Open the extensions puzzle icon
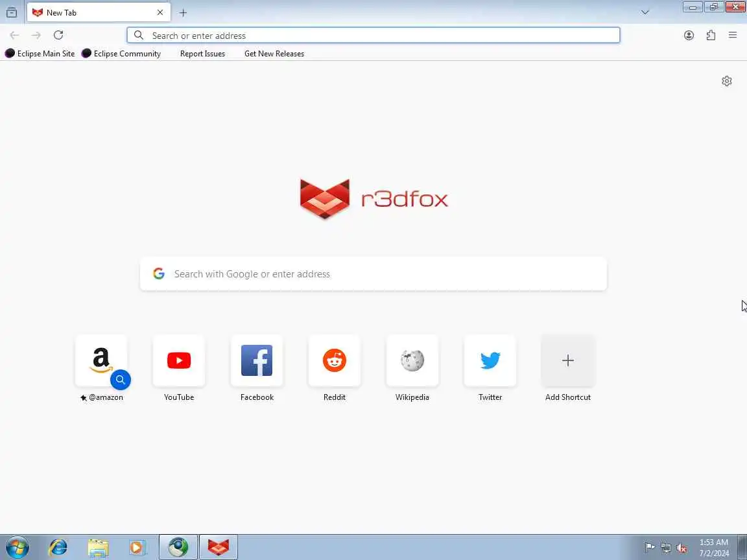 [x=711, y=35]
